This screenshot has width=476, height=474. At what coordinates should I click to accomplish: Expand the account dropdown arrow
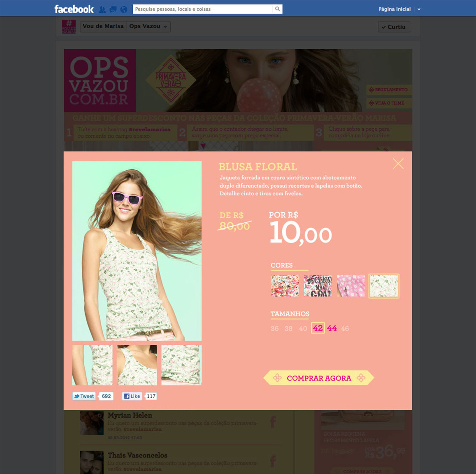click(x=419, y=9)
